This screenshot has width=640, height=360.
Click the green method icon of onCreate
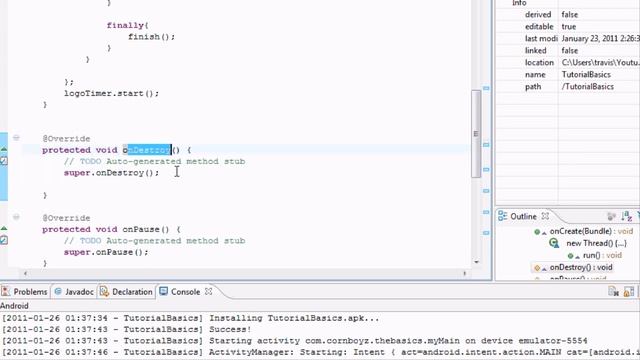coord(537,232)
